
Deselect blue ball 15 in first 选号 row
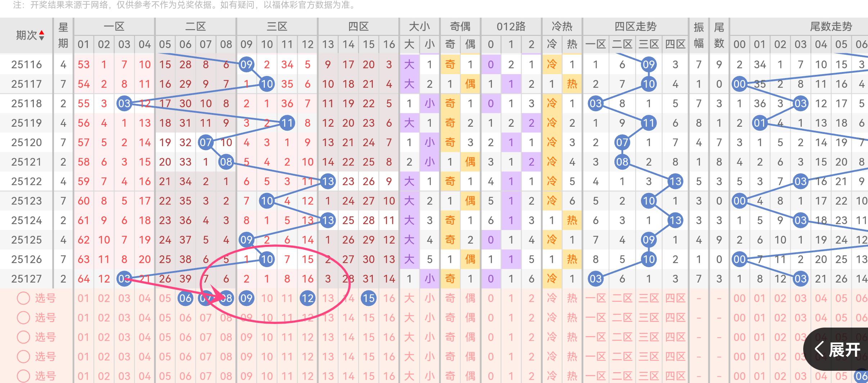point(369,298)
